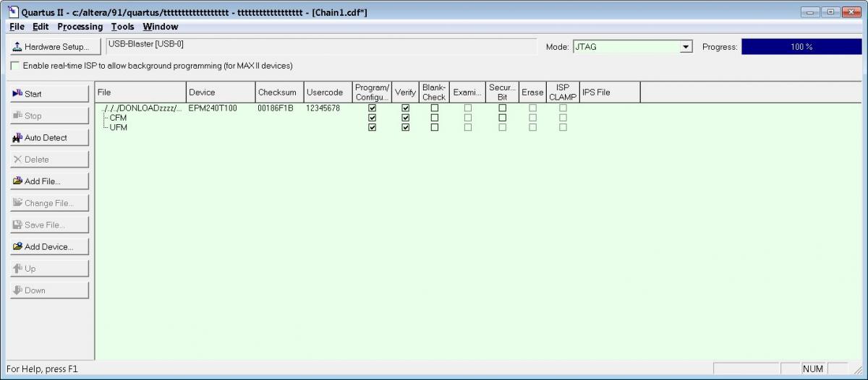Screen dimensions: 868x380
Task: Open the Tools menu
Action: [123, 27]
